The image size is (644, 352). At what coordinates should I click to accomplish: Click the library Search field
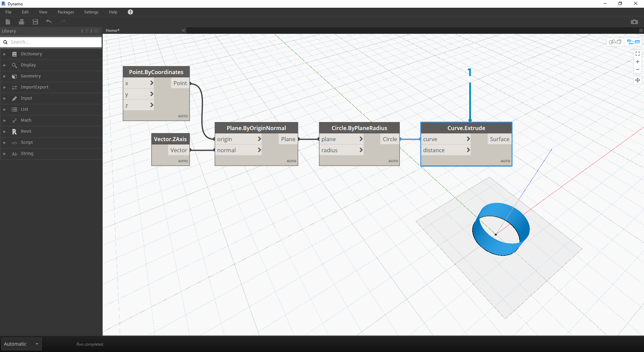pos(54,42)
